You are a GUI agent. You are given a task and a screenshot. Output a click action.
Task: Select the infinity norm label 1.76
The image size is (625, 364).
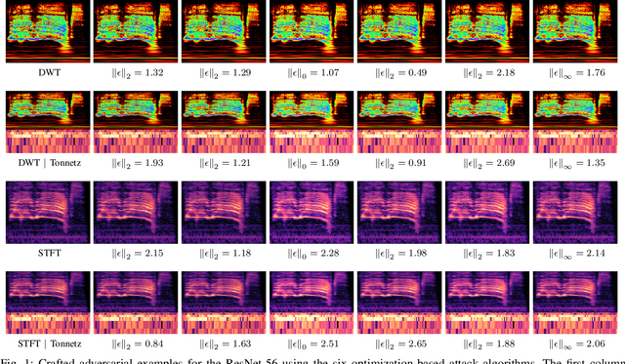click(577, 73)
